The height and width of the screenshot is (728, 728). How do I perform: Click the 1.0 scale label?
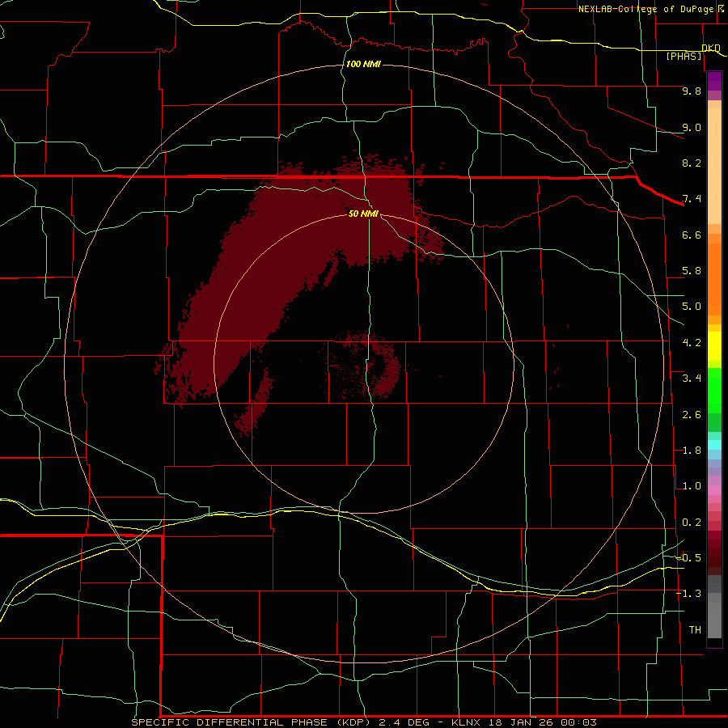click(x=692, y=486)
